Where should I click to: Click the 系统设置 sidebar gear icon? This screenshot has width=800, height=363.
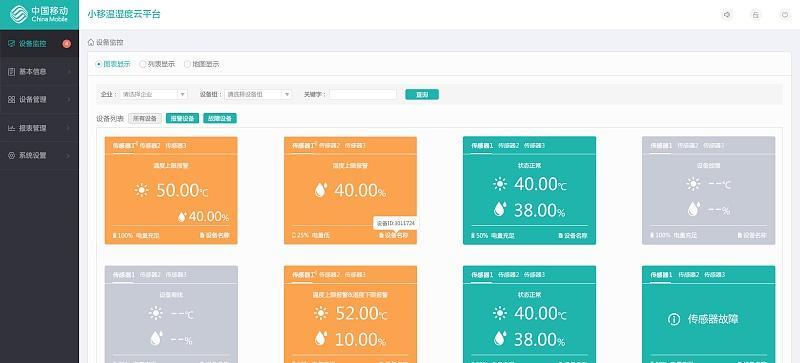11,155
